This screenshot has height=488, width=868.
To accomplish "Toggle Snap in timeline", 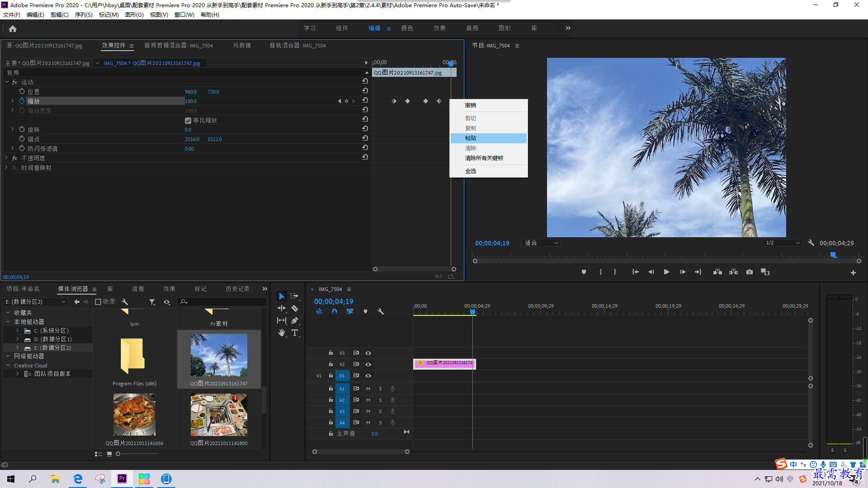I will click(x=335, y=311).
